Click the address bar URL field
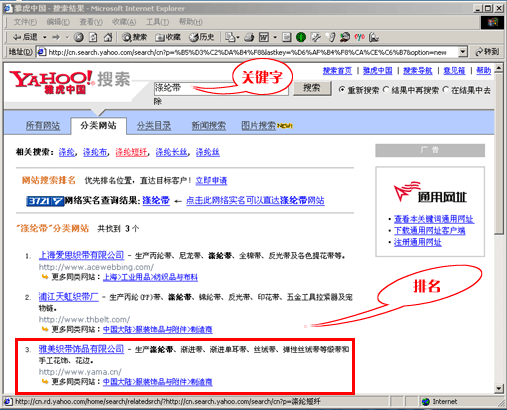The width and height of the screenshot is (507, 410). click(x=252, y=52)
